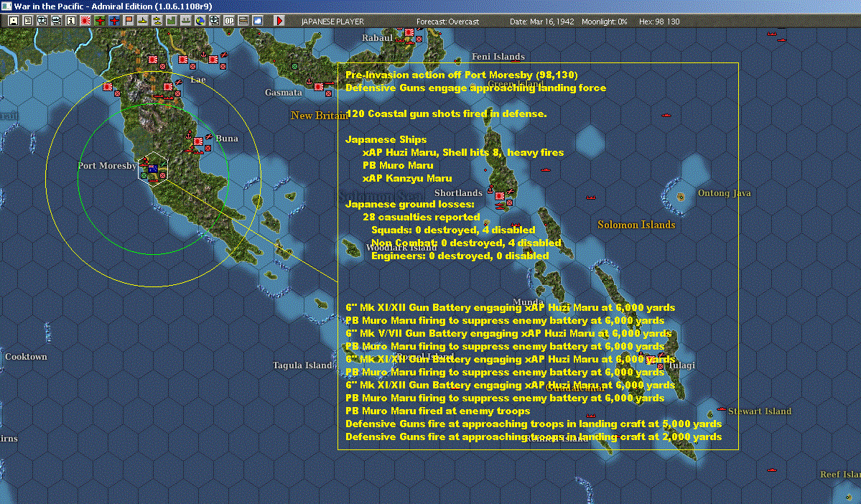This screenshot has height=504, width=861.
Task: Click the Tagula Island map label
Action: pos(302,365)
